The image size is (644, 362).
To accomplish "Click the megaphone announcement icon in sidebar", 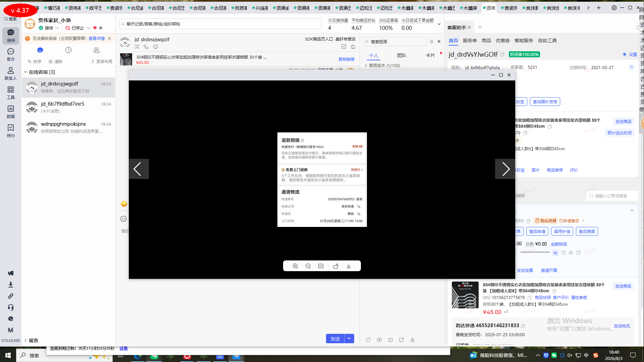I will 11,273.
